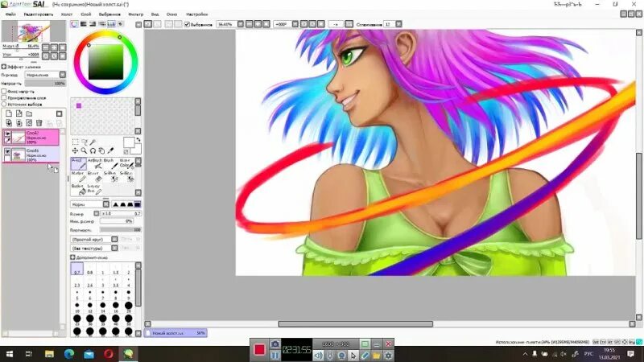The image size is (644, 362).
Task: Select the Bucket fill tool
Action: (78, 189)
